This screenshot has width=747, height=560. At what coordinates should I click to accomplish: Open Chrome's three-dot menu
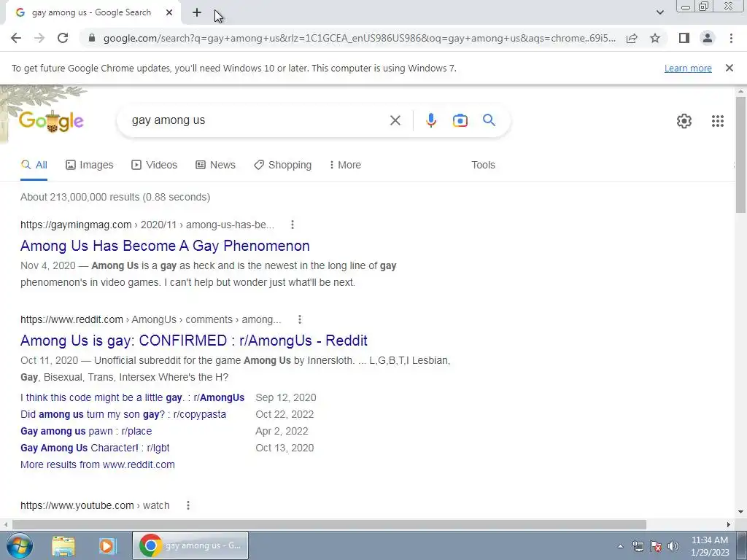point(731,38)
